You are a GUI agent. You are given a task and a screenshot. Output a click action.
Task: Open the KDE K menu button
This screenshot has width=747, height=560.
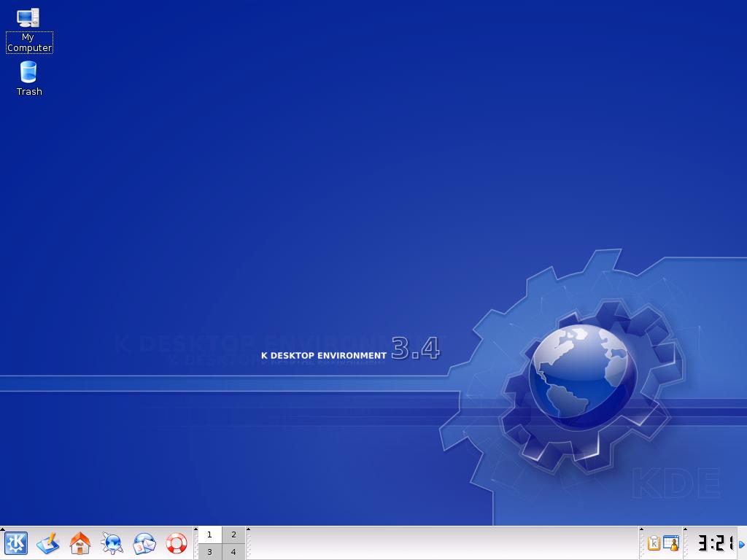16,543
